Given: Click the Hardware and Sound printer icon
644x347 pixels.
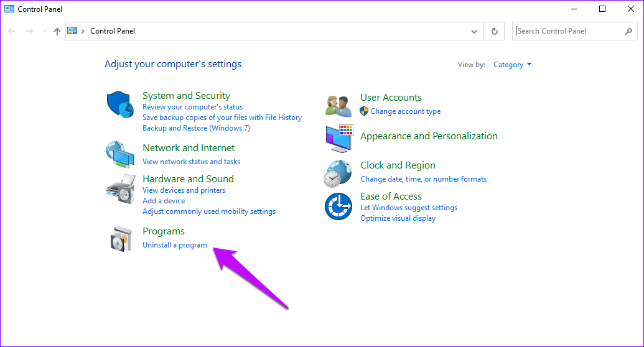Looking at the screenshot, I should point(120,189).
